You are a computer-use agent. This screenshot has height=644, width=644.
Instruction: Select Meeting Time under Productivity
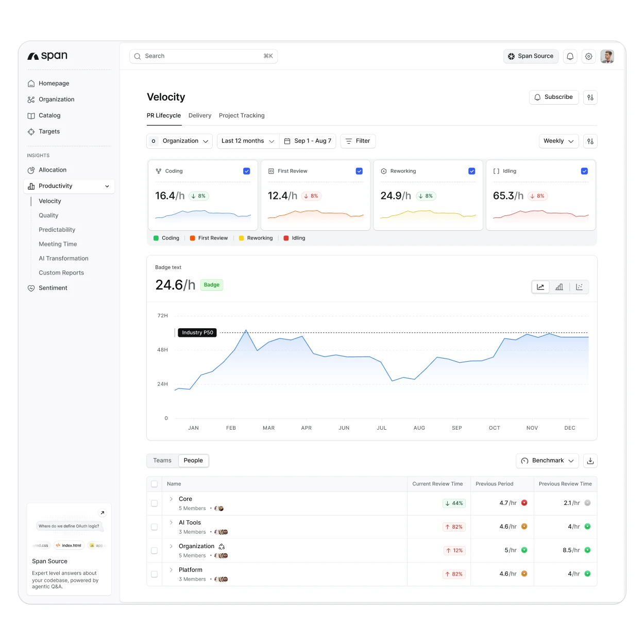point(58,244)
